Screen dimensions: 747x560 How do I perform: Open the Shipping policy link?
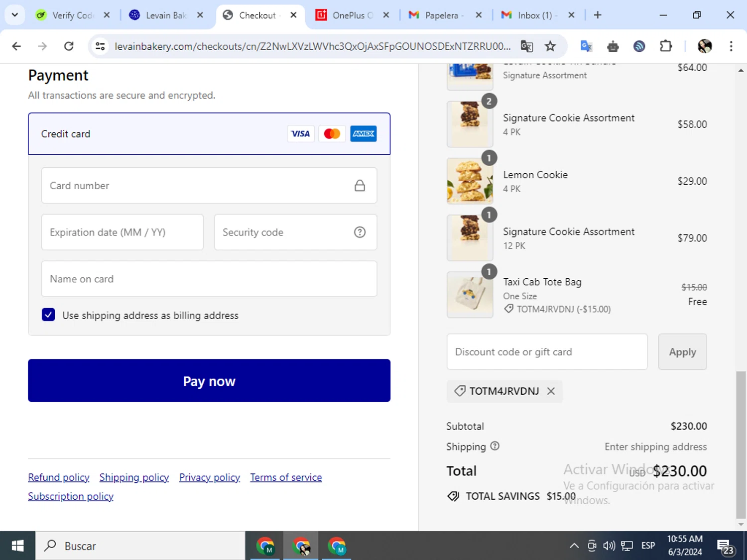(134, 477)
